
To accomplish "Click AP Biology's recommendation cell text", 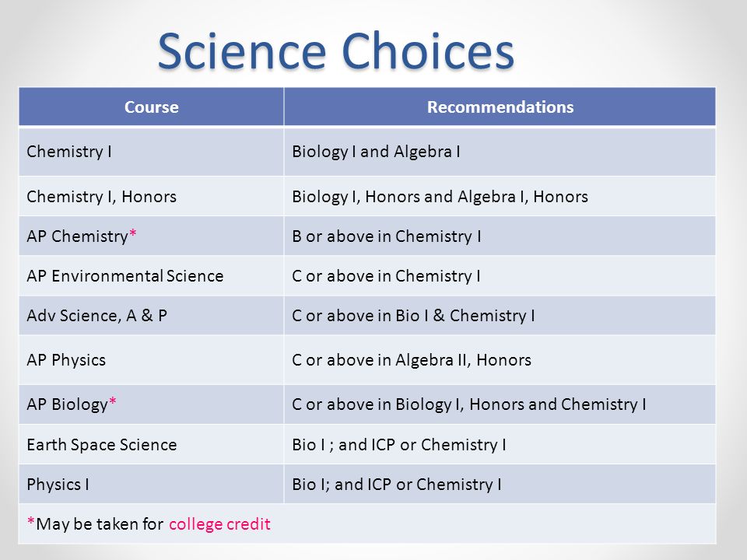I will 469,404.
